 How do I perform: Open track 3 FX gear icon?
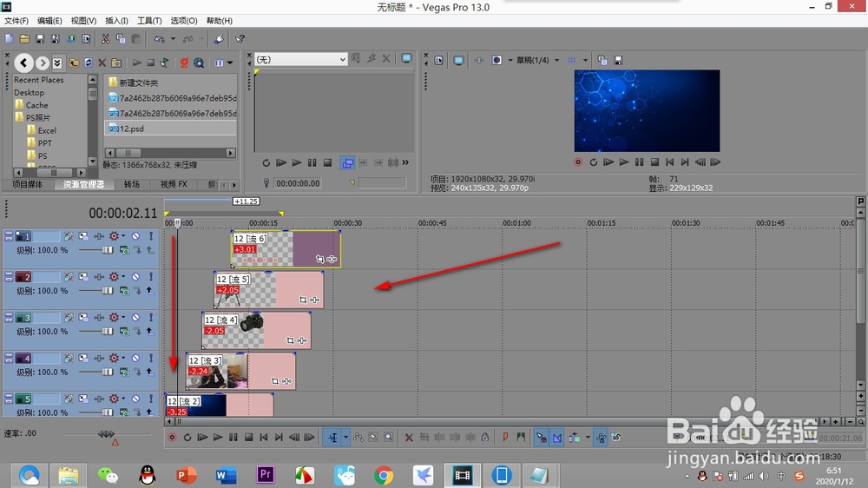114,318
